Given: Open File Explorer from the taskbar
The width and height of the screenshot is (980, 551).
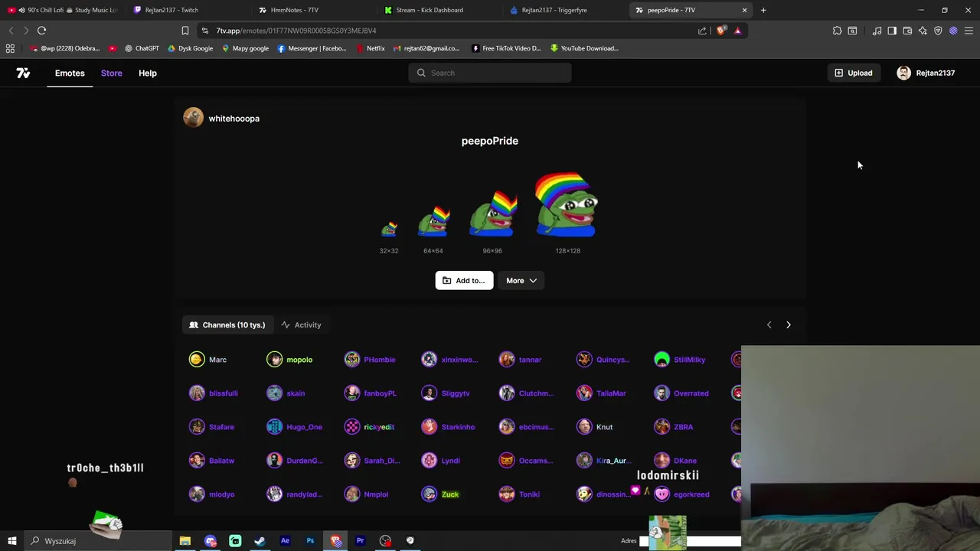Looking at the screenshot, I should [x=185, y=541].
